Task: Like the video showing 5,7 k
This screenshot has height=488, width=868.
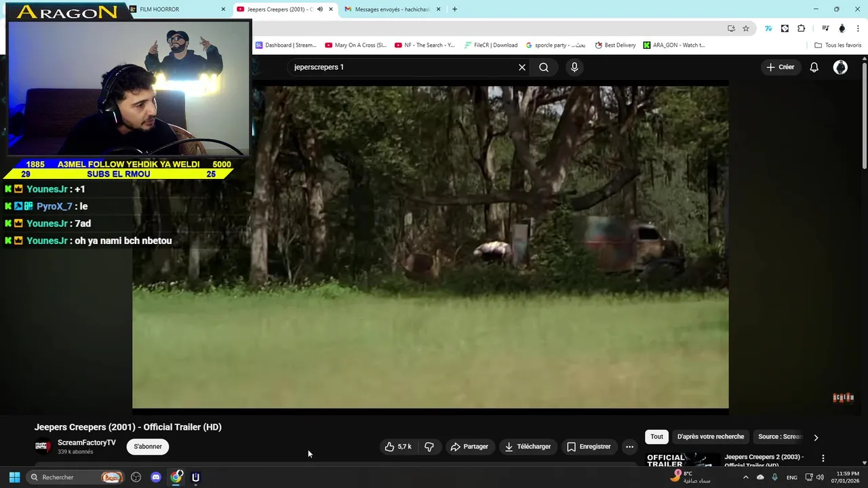Action: pos(398,447)
